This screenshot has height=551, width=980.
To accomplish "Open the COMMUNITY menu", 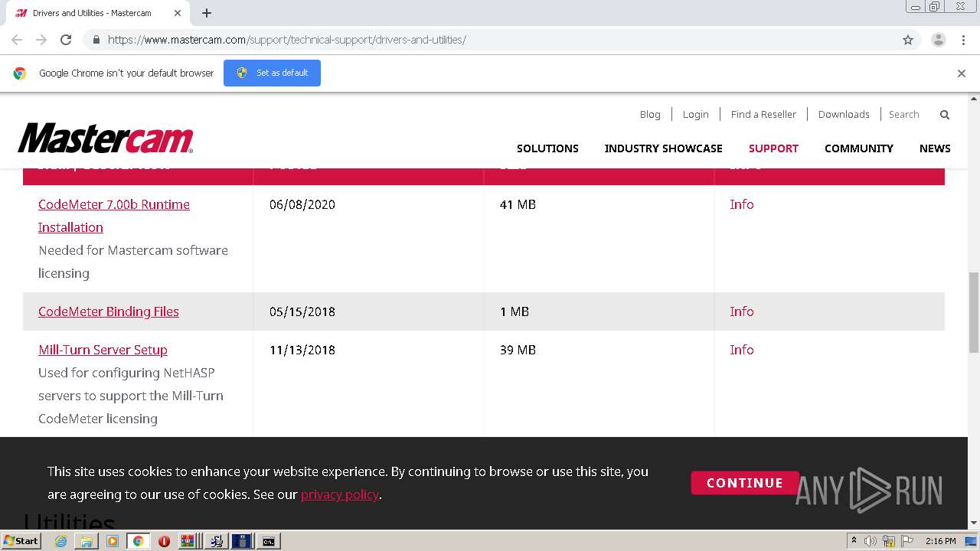I will click(859, 148).
